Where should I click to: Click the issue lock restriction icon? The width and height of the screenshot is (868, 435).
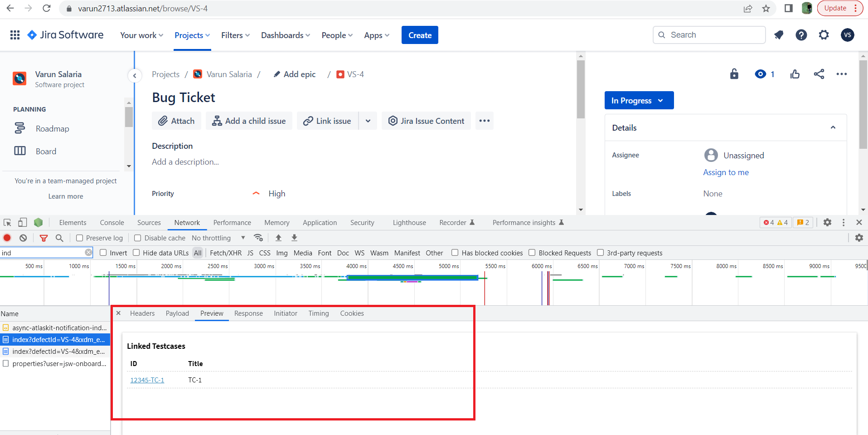click(x=734, y=74)
